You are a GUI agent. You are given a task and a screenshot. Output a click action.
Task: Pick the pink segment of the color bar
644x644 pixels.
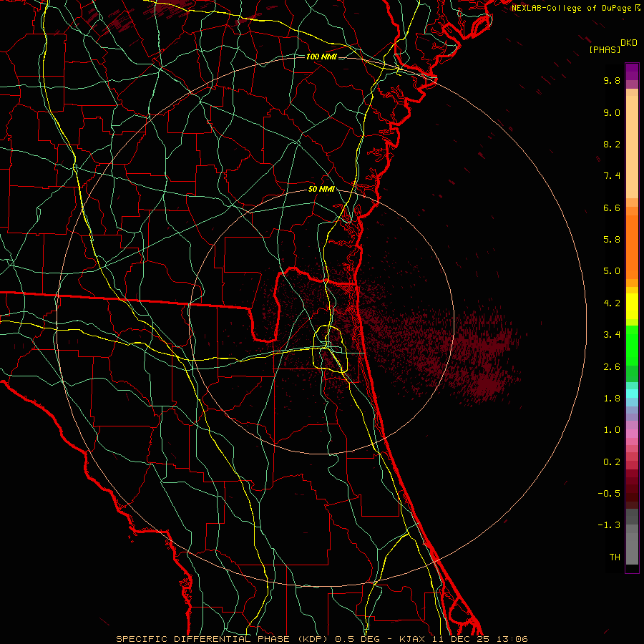point(632,434)
